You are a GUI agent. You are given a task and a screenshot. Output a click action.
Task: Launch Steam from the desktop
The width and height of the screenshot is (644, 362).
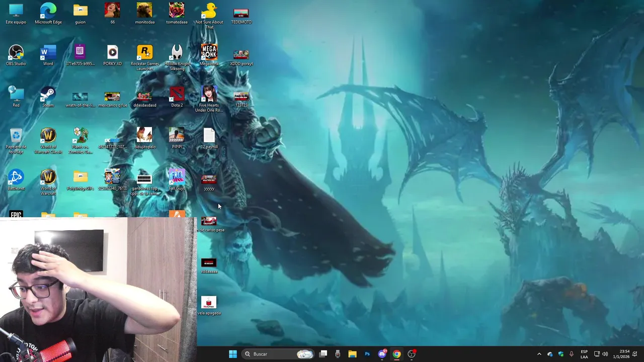[48, 97]
